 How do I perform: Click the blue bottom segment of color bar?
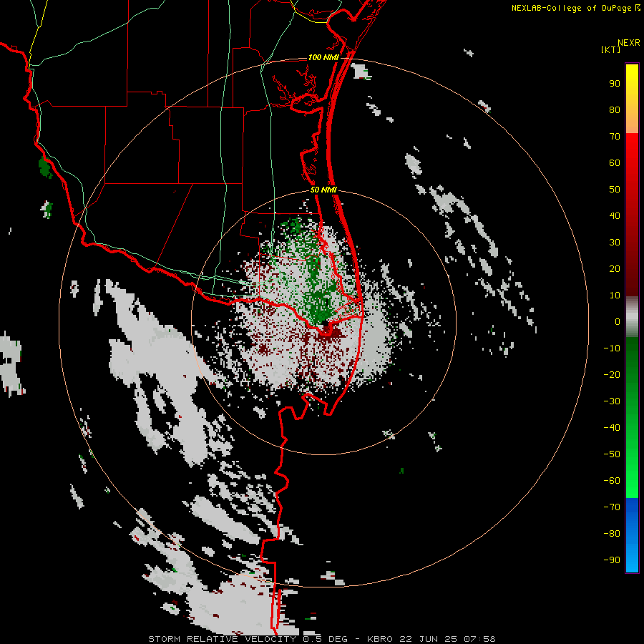[x=632, y=535]
